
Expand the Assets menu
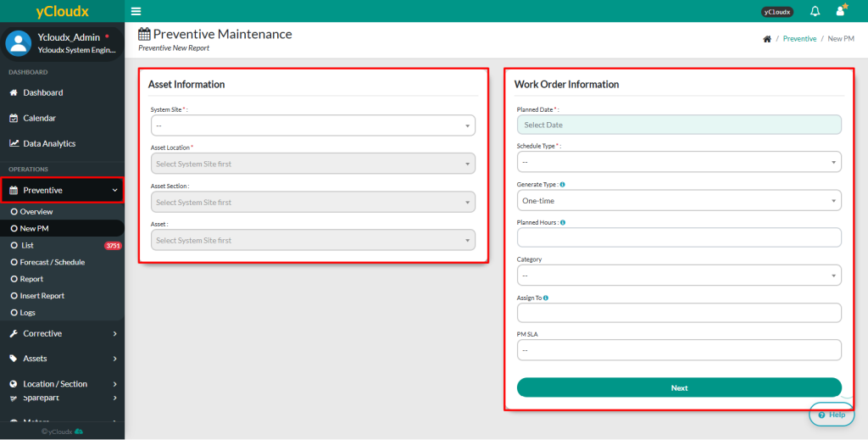pos(62,359)
